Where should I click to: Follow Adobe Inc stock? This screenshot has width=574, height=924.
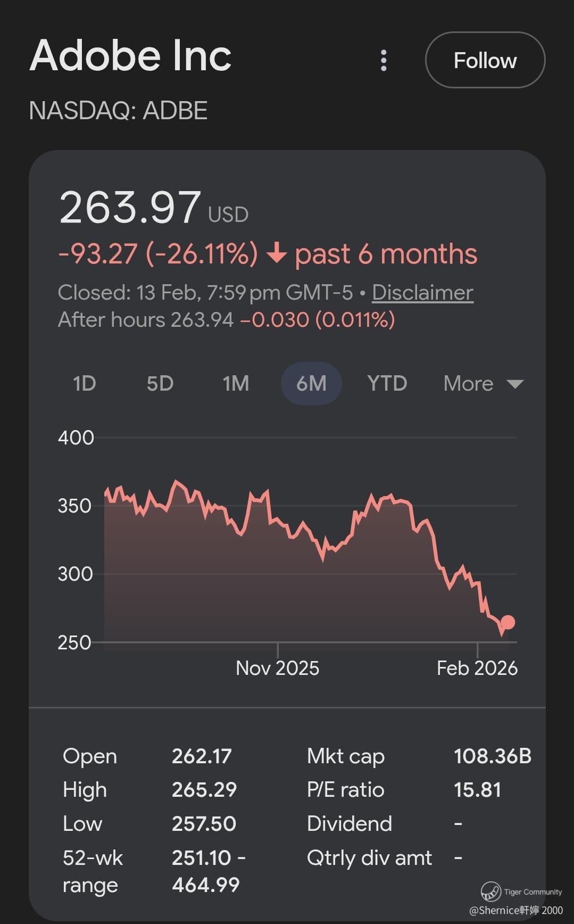485,60
